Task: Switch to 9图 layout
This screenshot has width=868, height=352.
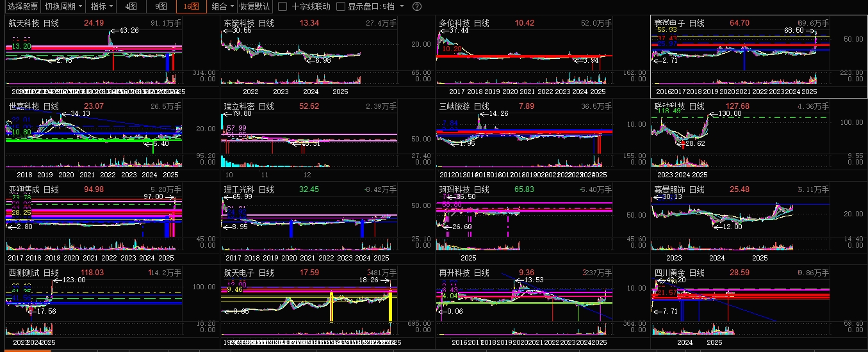Action: tap(161, 6)
